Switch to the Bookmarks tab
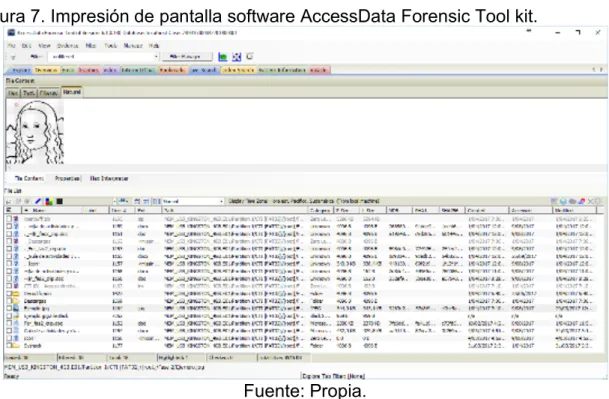 tap(172, 70)
